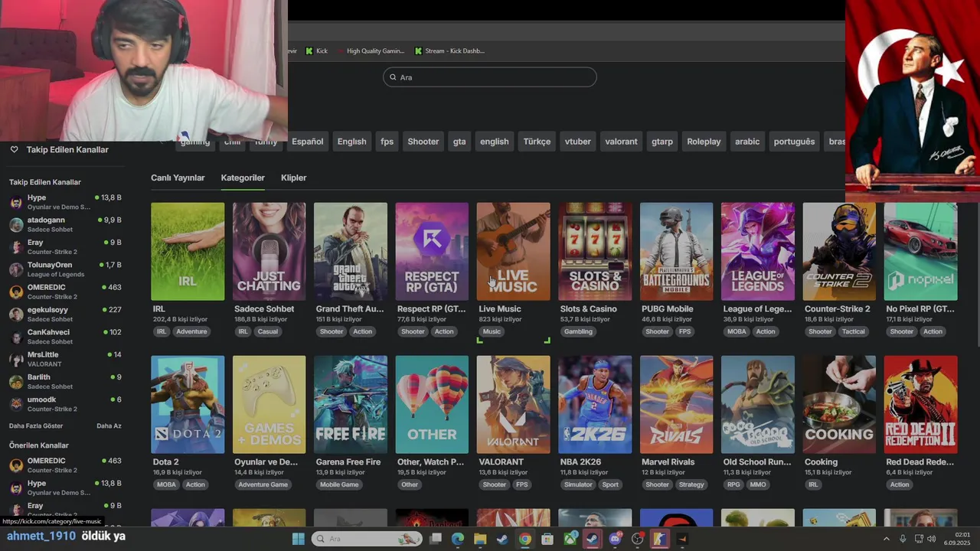
Task: Click the Music tag under Live Music
Action: click(x=492, y=331)
